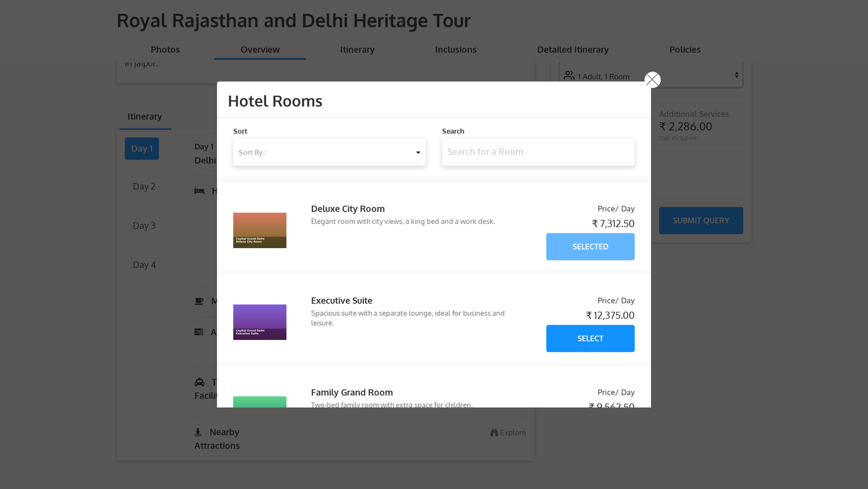Click the ₹ 7,312.50 price

coord(613,223)
